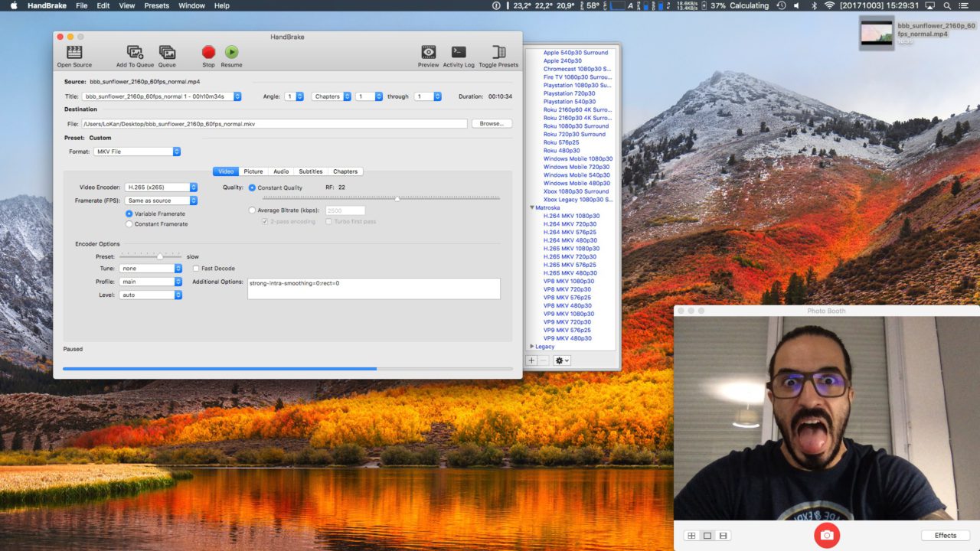Select VP9 MKV 720p30 preset
The image size is (980, 551).
[x=567, y=322]
